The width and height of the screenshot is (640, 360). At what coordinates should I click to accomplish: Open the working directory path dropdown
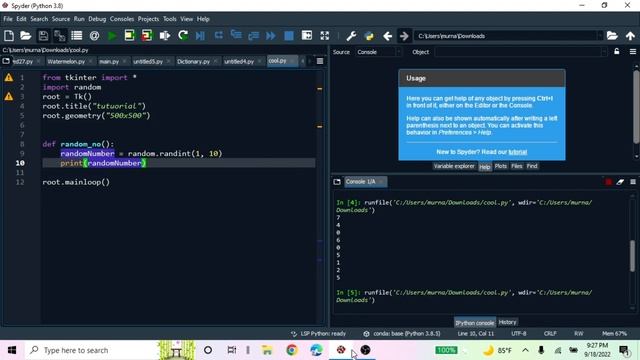point(600,36)
